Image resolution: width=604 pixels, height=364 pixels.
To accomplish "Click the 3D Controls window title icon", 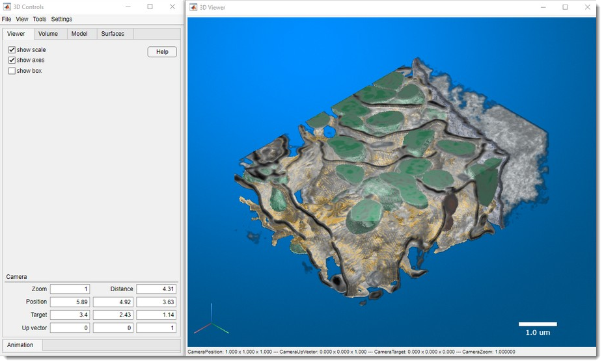I will [x=8, y=6].
